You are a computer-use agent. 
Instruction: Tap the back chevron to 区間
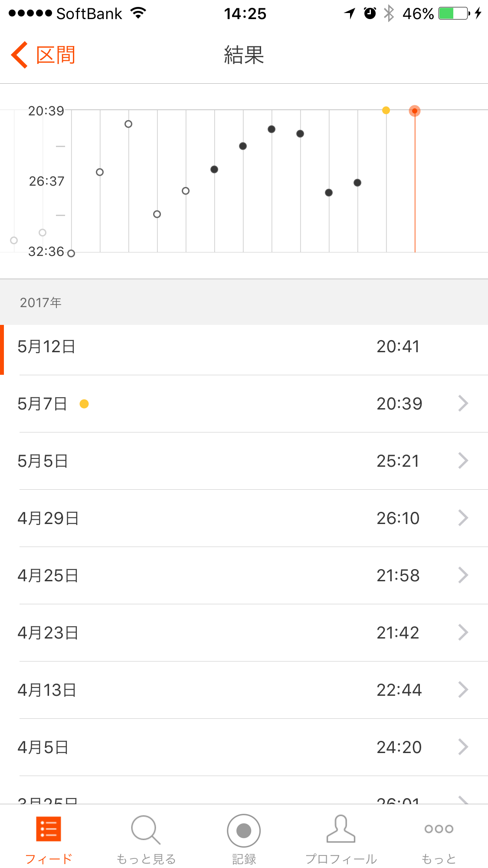[x=20, y=55]
